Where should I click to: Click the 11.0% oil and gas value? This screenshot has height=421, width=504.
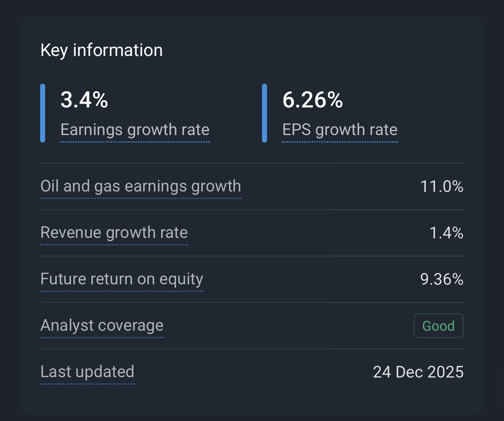[442, 186]
